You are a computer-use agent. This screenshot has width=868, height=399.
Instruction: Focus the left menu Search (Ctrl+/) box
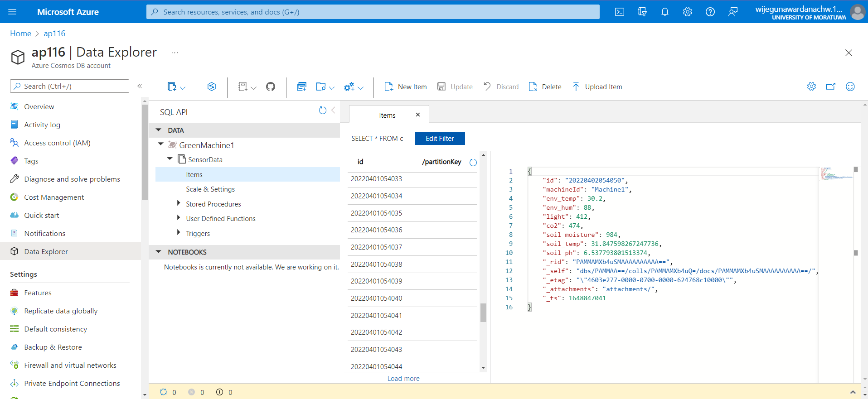point(69,86)
